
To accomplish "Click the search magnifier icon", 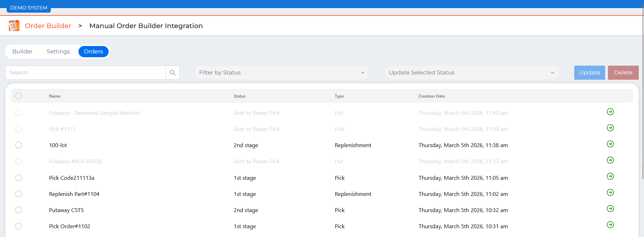I will [x=172, y=73].
